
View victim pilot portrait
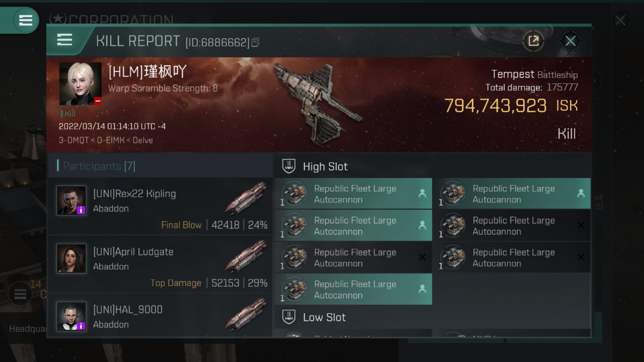click(80, 83)
